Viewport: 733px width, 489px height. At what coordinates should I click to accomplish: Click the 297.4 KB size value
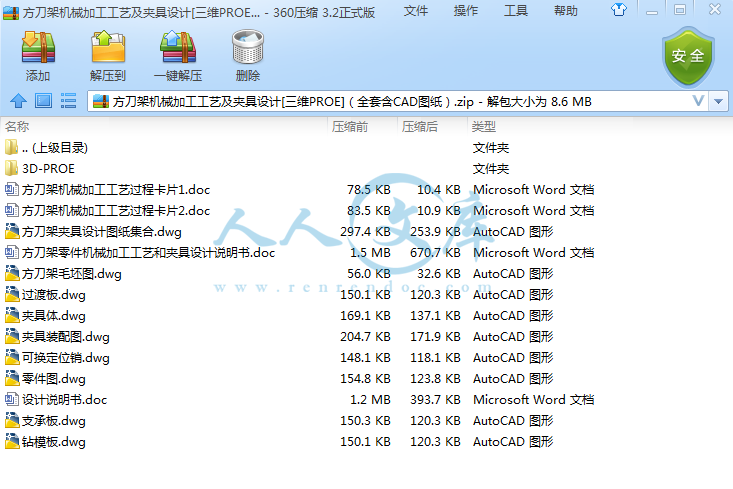[x=365, y=231]
